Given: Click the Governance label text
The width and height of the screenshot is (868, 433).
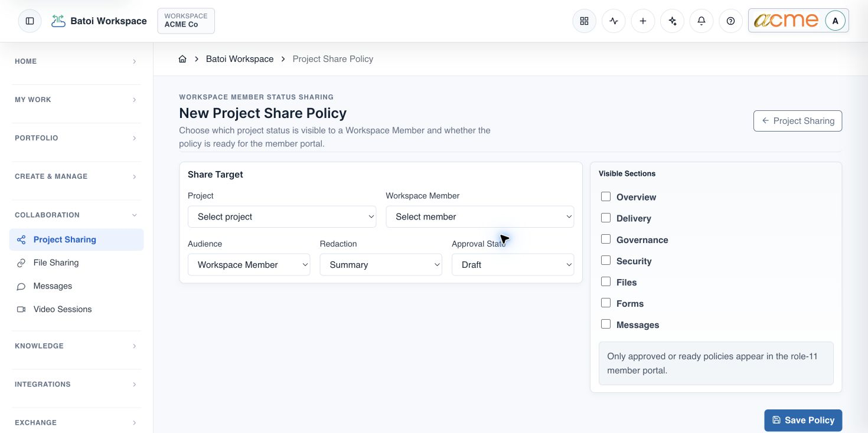Looking at the screenshot, I should 642,240.
